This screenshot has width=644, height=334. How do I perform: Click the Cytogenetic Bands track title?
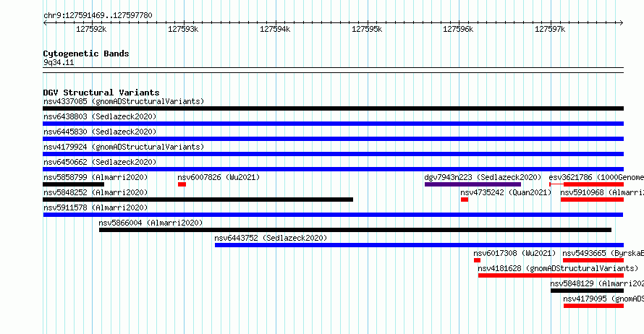coord(86,53)
